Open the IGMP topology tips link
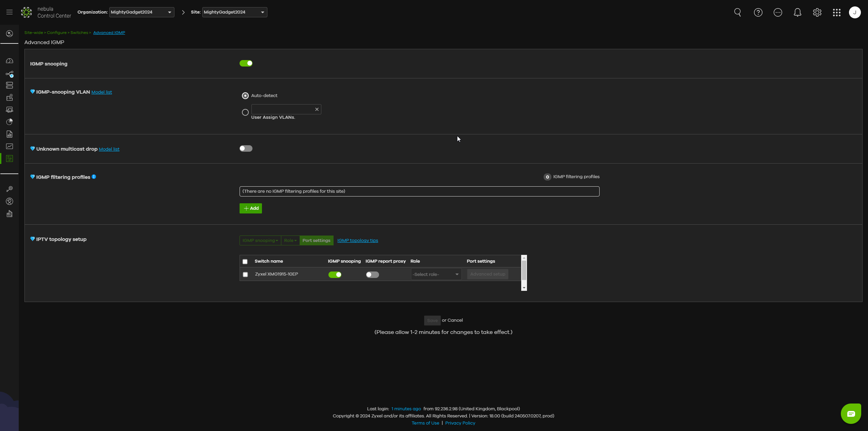The image size is (868, 431). point(357,241)
